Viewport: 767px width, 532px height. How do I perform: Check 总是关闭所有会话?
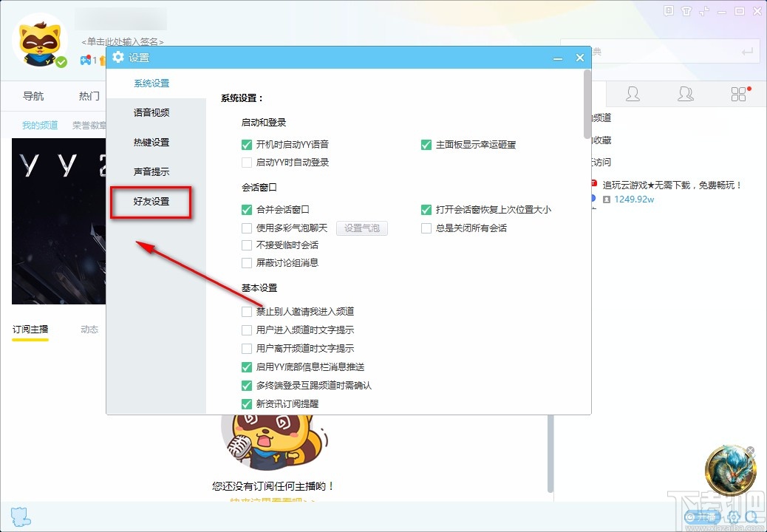pyautogui.click(x=426, y=228)
